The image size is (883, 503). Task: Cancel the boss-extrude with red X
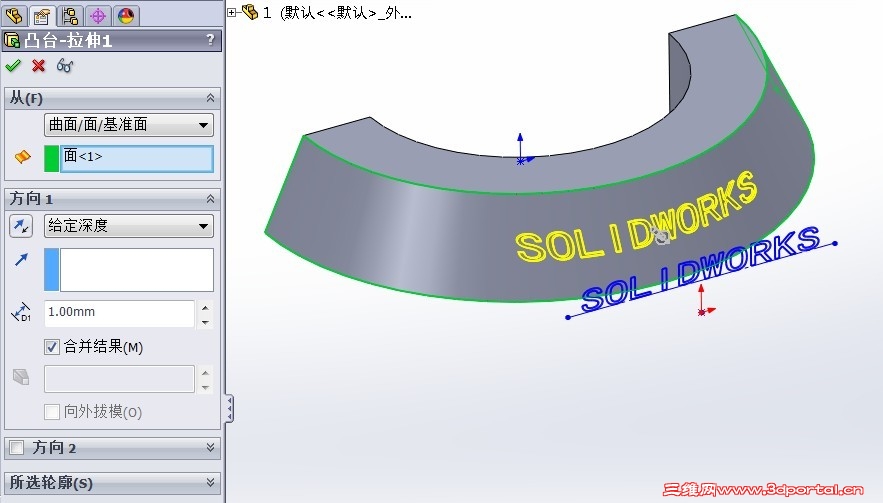[38, 66]
